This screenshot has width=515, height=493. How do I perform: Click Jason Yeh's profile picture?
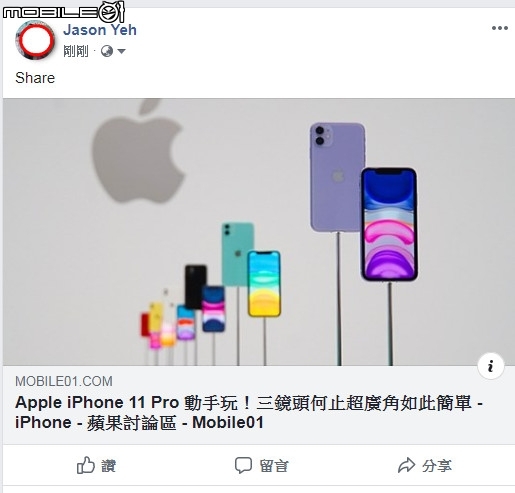click(35, 40)
